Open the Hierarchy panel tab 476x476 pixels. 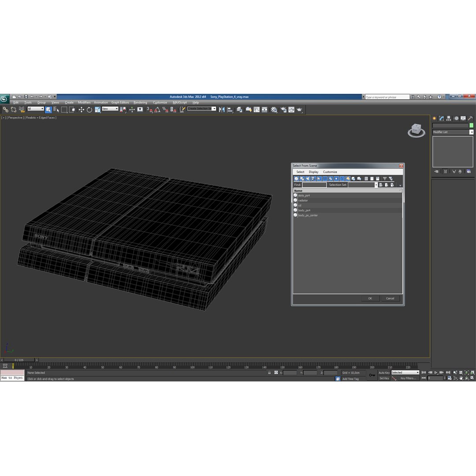(x=449, y=119)
